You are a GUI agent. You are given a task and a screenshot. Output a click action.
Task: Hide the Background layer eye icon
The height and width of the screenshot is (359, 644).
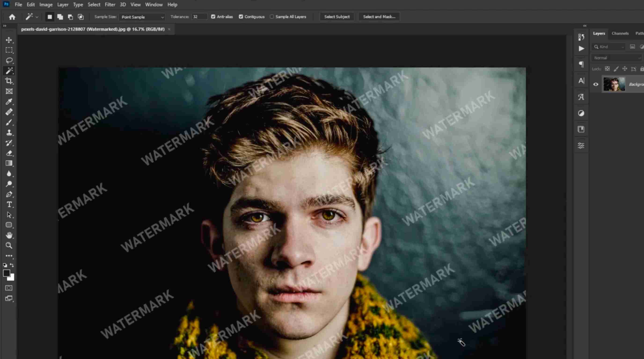(596, 84)
